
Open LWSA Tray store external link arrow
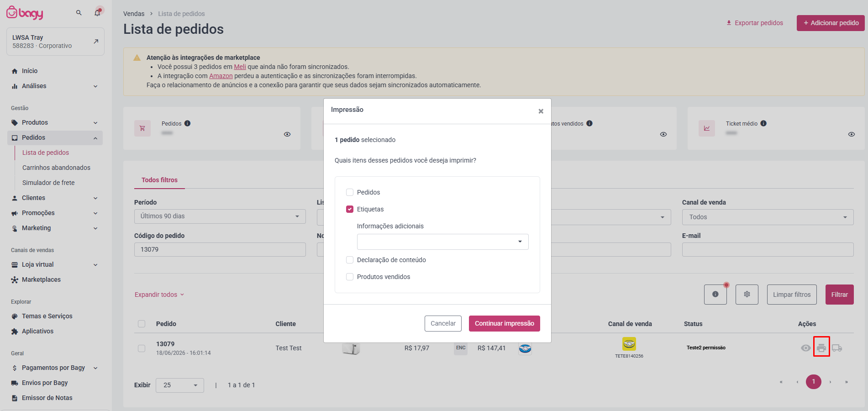(96, 41)
